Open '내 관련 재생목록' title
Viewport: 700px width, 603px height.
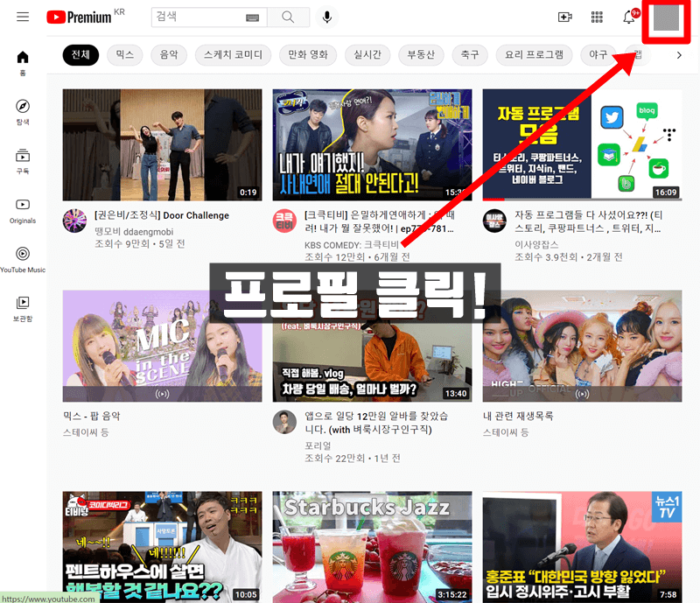(x=518, y=417)
